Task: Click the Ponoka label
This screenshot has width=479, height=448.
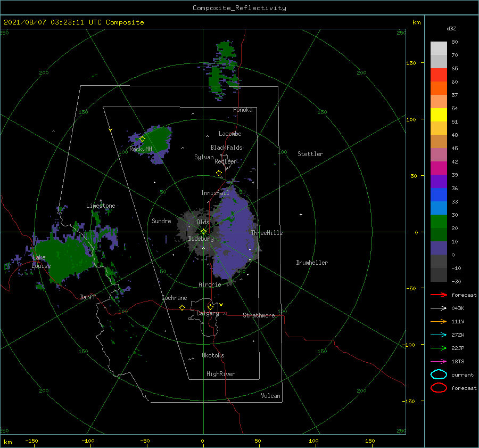Action: (243, 110)
